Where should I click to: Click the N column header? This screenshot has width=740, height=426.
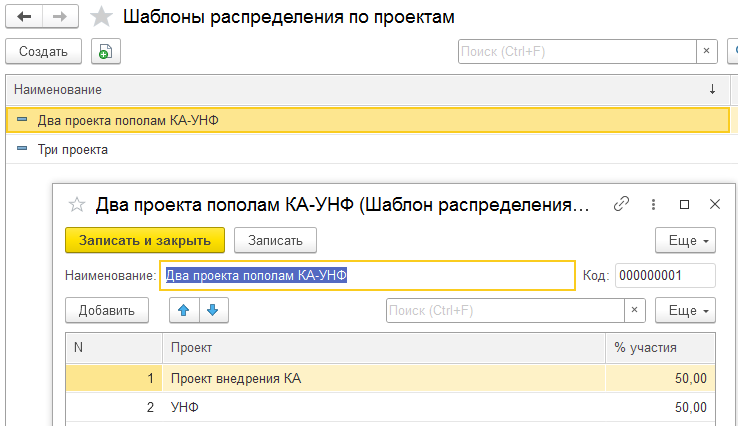(114, 348)
